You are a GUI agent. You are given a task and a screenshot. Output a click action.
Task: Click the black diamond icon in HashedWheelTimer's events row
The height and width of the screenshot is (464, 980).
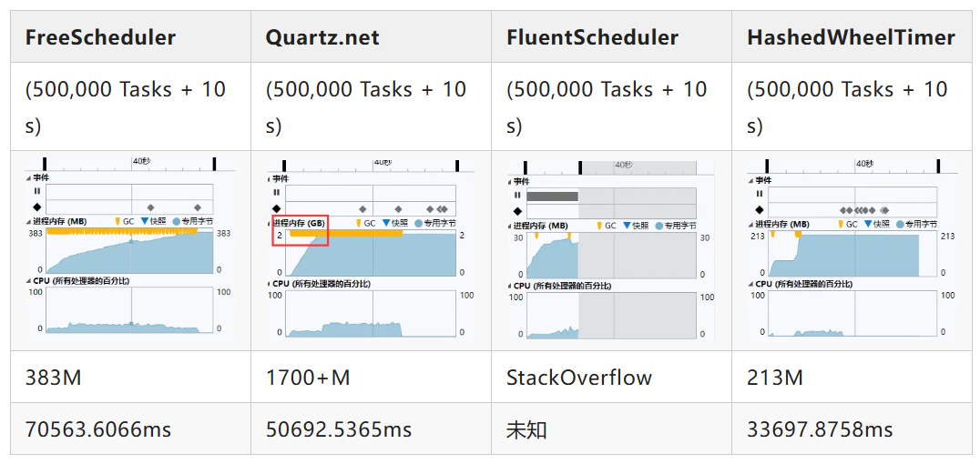click(758, 208)
